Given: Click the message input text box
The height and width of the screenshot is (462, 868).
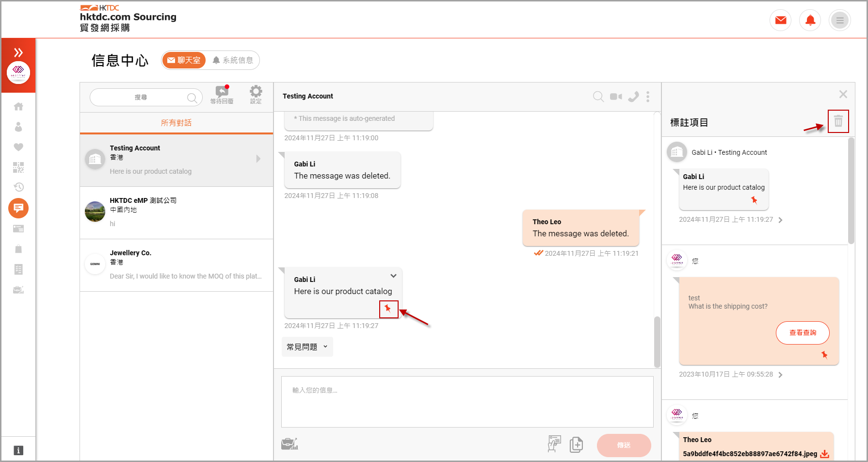Looking at the screenshot, I should pos(467,402).
